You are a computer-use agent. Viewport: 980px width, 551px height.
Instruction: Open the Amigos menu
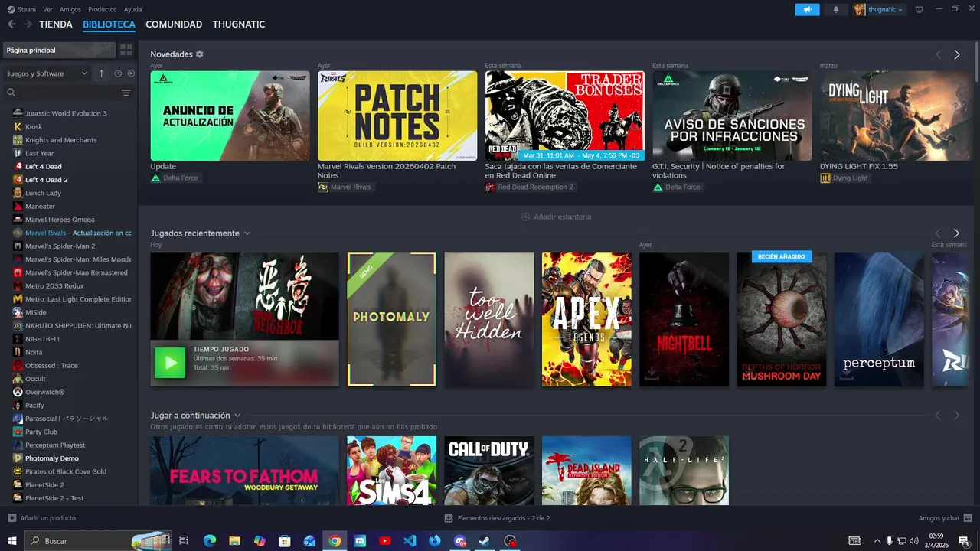70,9
